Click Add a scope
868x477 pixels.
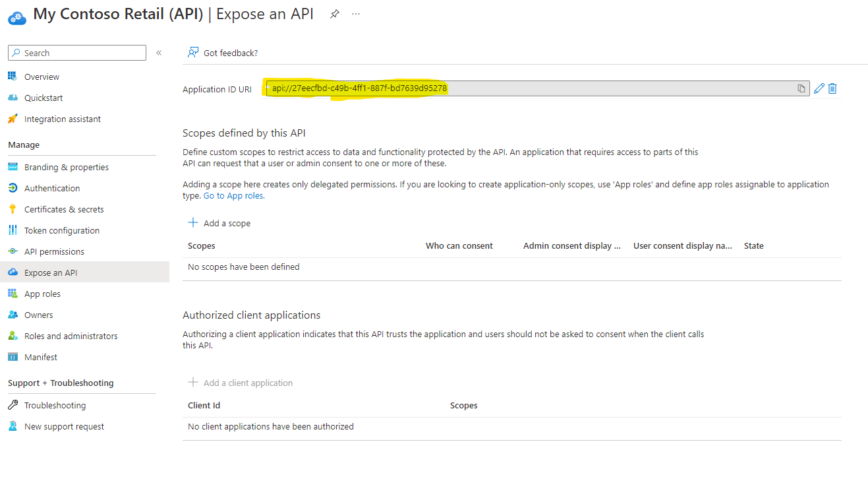[x=219, y=223]
